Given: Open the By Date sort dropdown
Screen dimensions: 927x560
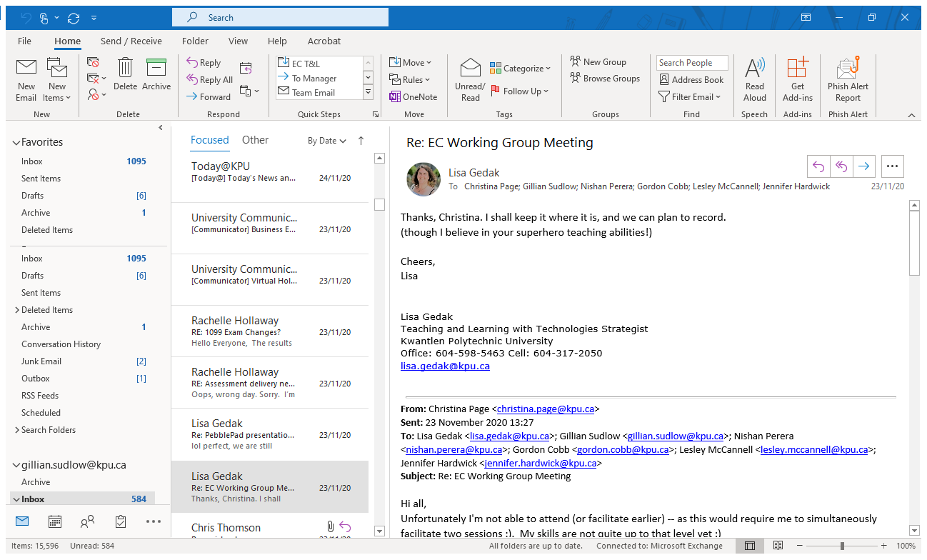Looking at the screenshot, I should [x=325, y=141].
